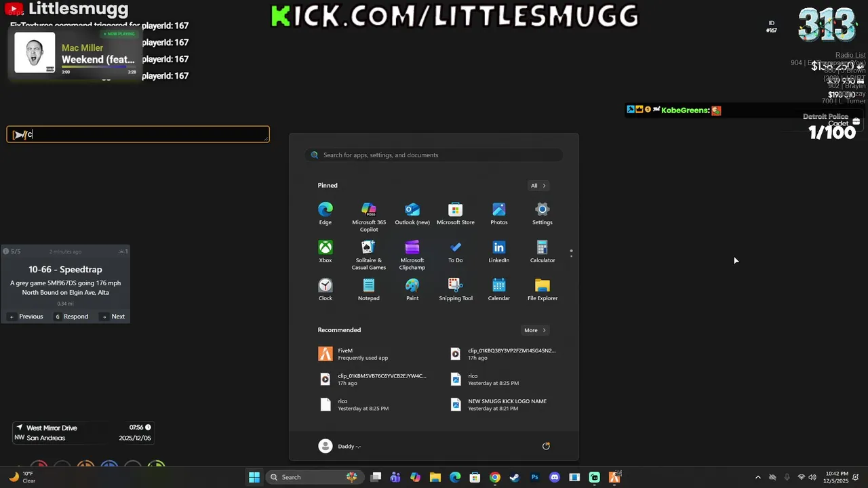
Task: Open clock and date in the taskbar
Action: point(837,477)
